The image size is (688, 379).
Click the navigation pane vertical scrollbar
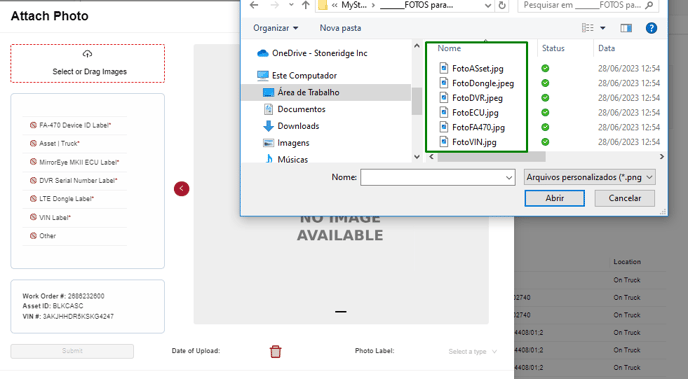click(417, 101)
